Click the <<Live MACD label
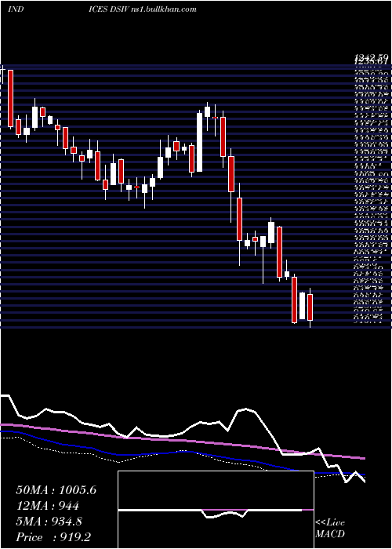The height and width of the screenshot is (549, 392). click(330, 529)
